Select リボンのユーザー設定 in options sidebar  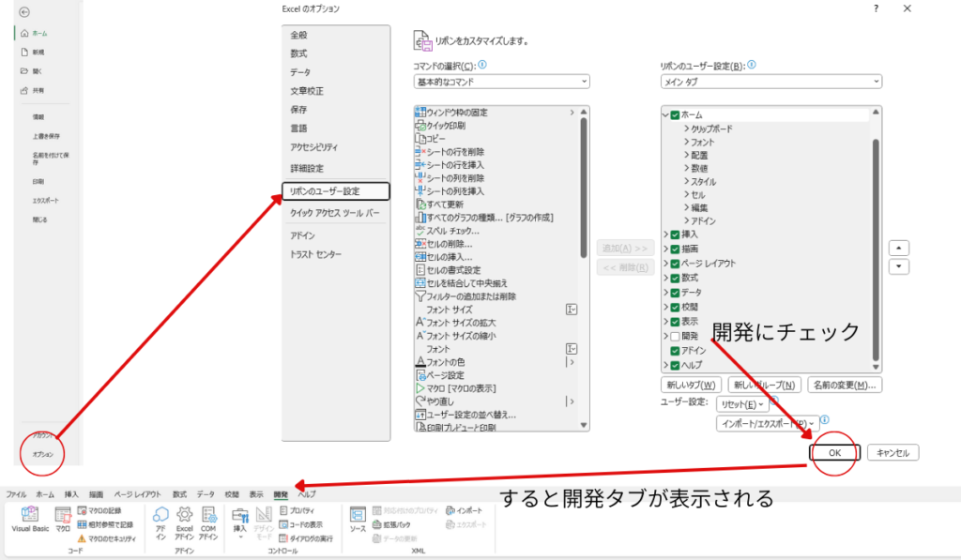coord(334,191)
